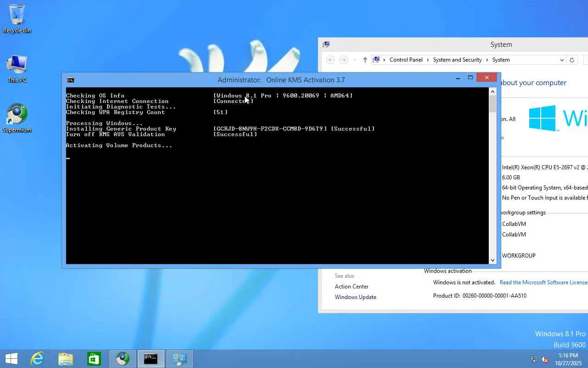Open recent locations dropdown in System window
Viewport: 588px width, 368px height.
[355, 60]
